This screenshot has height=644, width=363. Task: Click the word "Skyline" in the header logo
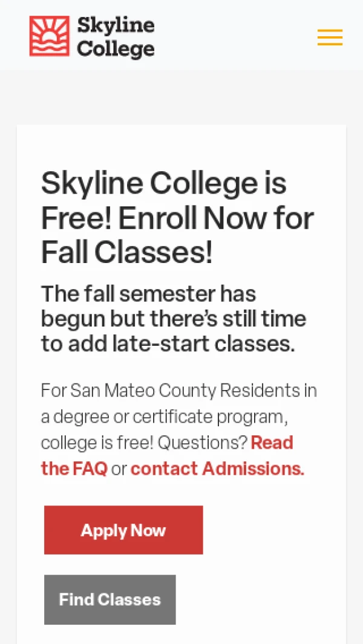tap(116, 25)
